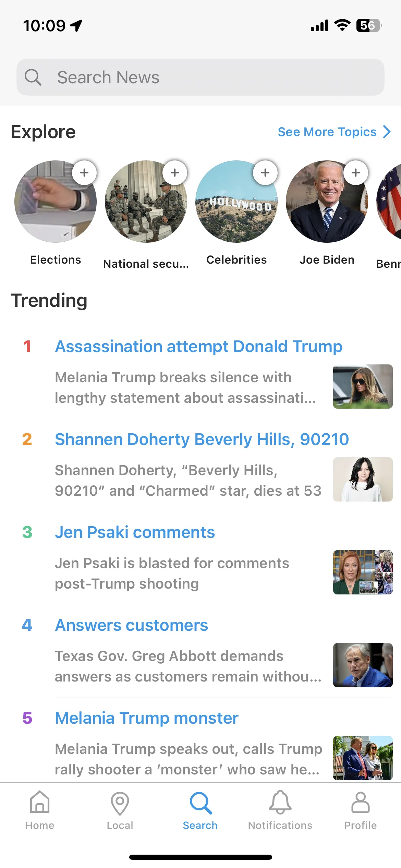Follow National security topic with plus button
Viewport: 401px width, 868px height.
coord(175,172)
